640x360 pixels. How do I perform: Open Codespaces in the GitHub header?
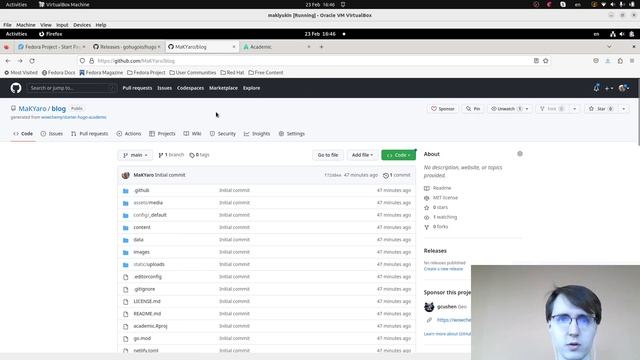tap(190, 88)
